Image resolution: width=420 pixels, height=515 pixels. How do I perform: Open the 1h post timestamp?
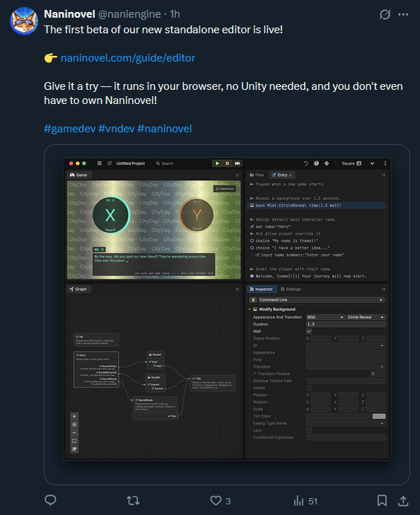(175, 14)
